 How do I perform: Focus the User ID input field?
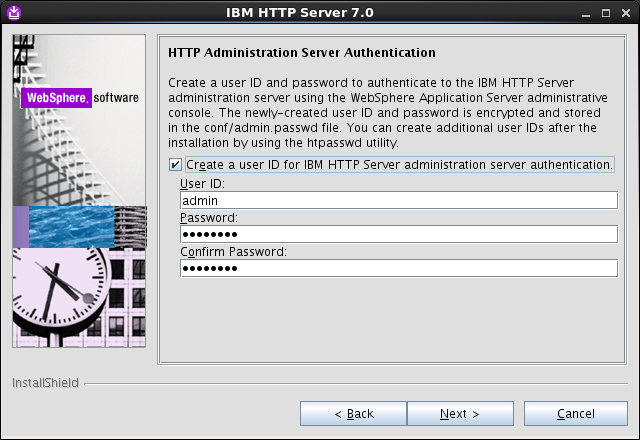click(399, 200)
